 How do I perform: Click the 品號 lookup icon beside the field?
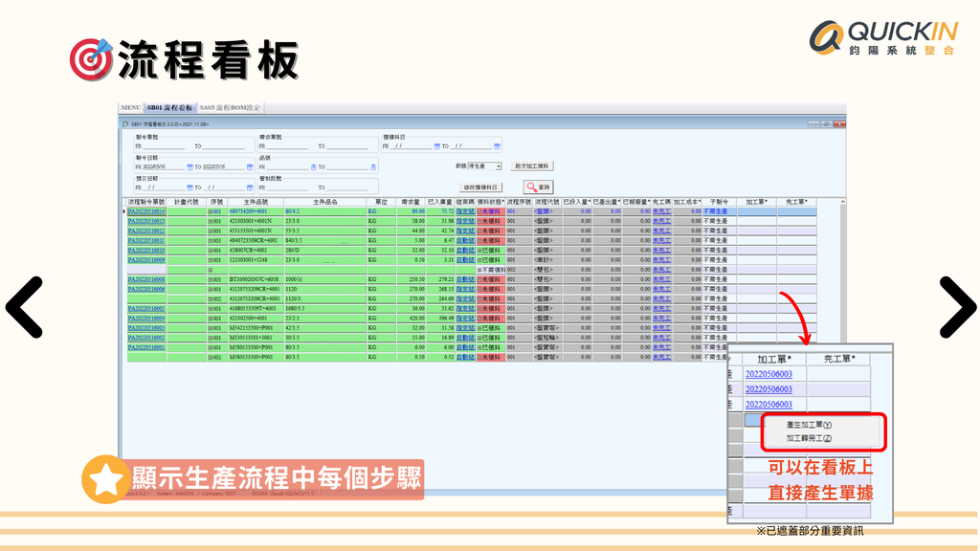pos(312,167)
